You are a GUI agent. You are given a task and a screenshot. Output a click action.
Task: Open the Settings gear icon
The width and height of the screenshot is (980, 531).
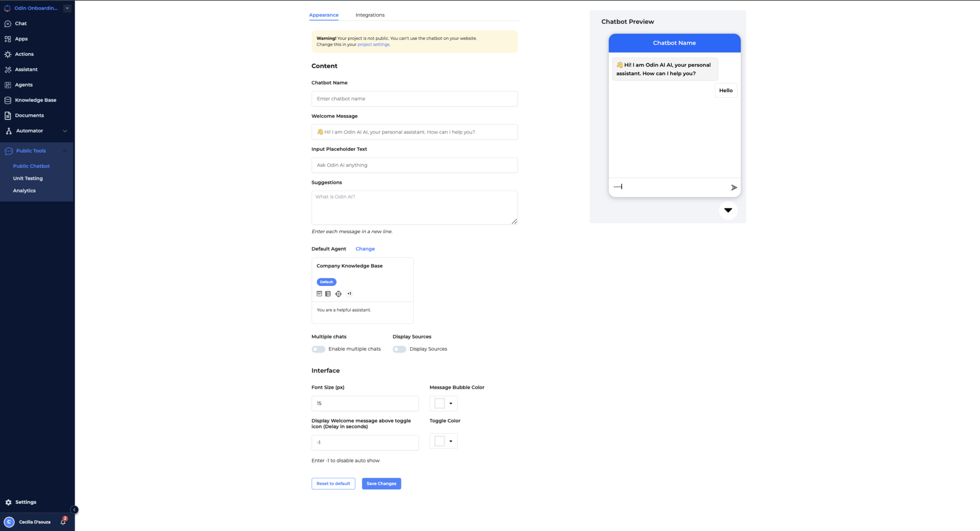pos(8,502)
